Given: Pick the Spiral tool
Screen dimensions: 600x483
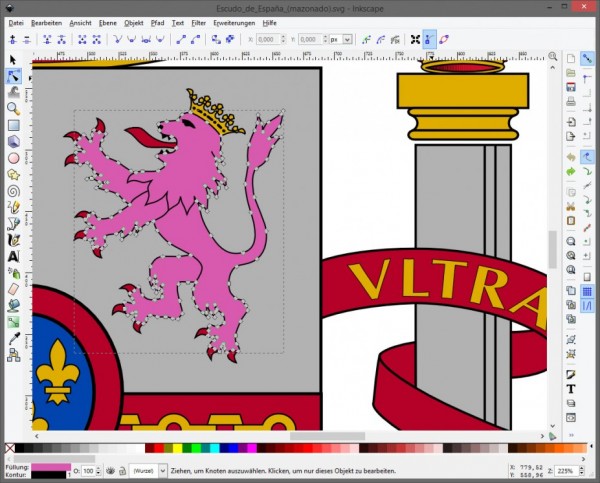Looking at the screenshot, I should coord(14,190).
